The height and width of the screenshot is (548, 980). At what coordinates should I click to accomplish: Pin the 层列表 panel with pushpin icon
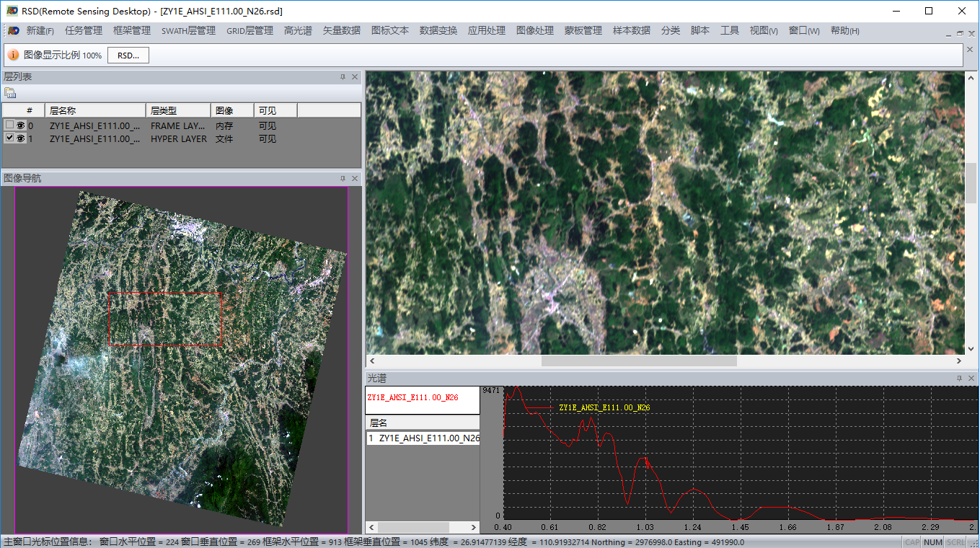(x=343, y=77)
